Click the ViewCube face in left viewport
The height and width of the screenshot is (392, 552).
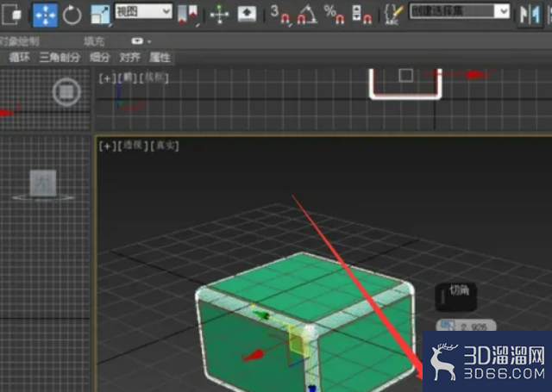click(x=43, y=183)
